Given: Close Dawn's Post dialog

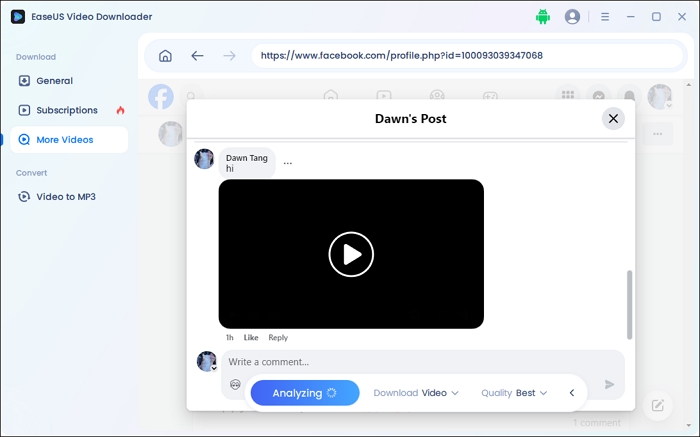Looking at the screenshot, I should (x=613, y=119).
